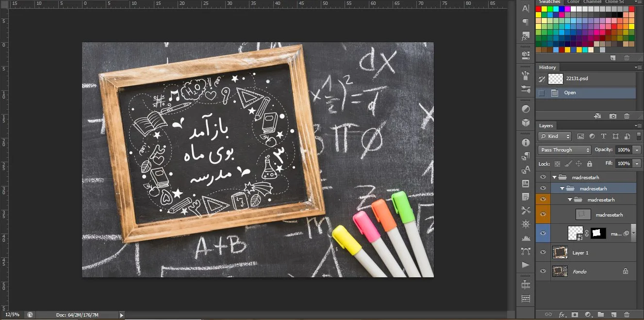Viewport: 644px width, 320px height.
Task: Open the Paths panel icon in dock
Action: [x=526, y=251]
